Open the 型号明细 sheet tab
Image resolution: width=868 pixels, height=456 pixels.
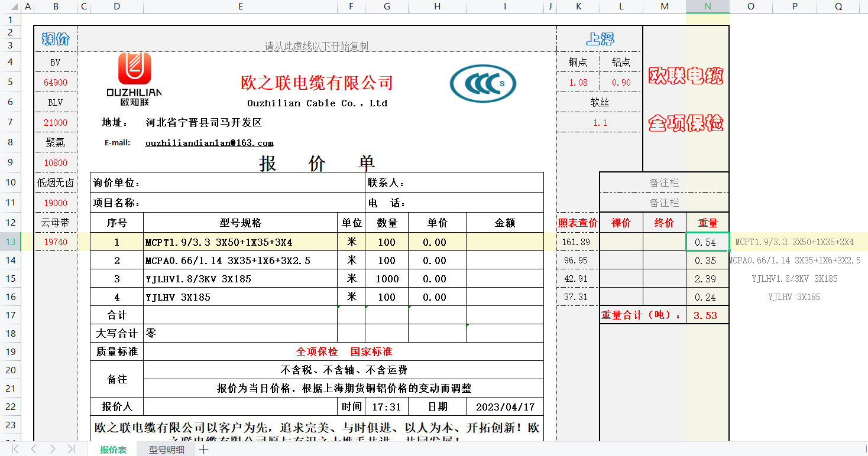167,450
